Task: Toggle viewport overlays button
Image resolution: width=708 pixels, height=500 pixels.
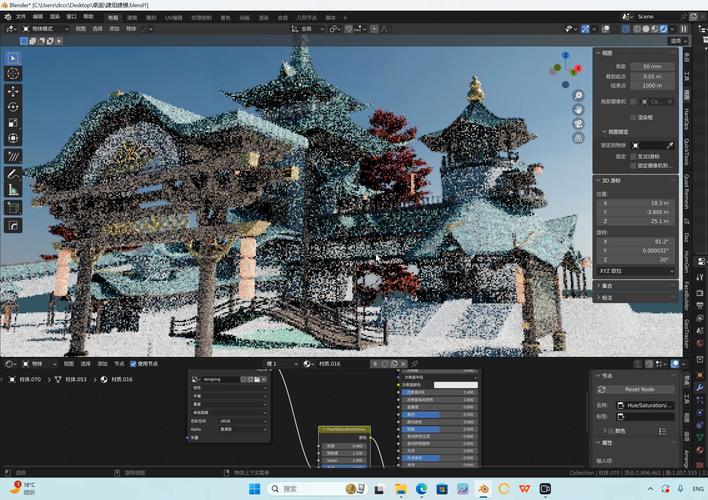Action: [606, 29]
